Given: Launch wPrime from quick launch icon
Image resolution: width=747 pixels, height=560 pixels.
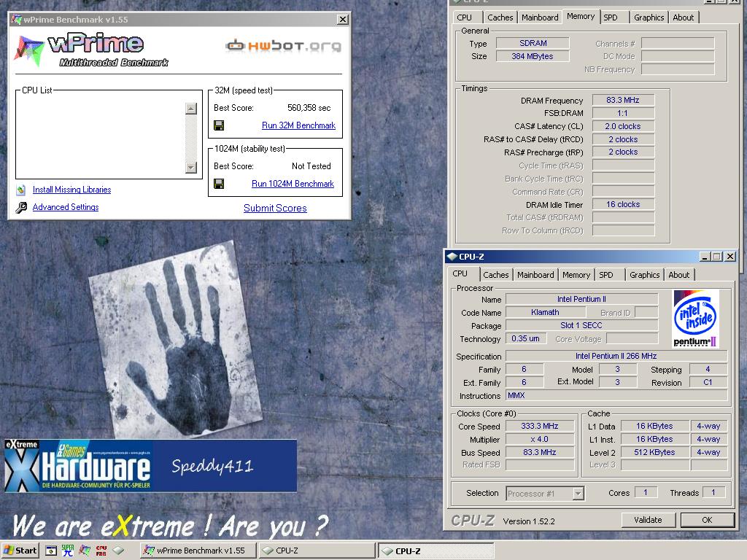Looking at the screenshot, I should coord(85,551).
